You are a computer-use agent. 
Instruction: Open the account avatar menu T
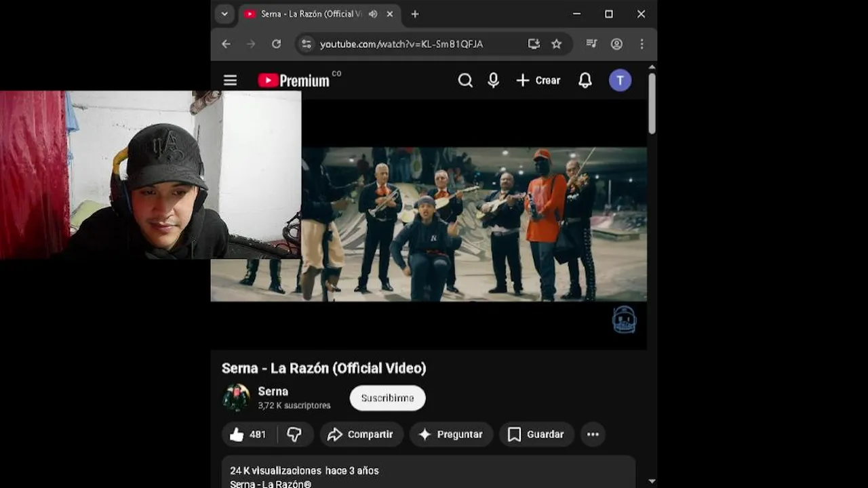coord(620,81)
